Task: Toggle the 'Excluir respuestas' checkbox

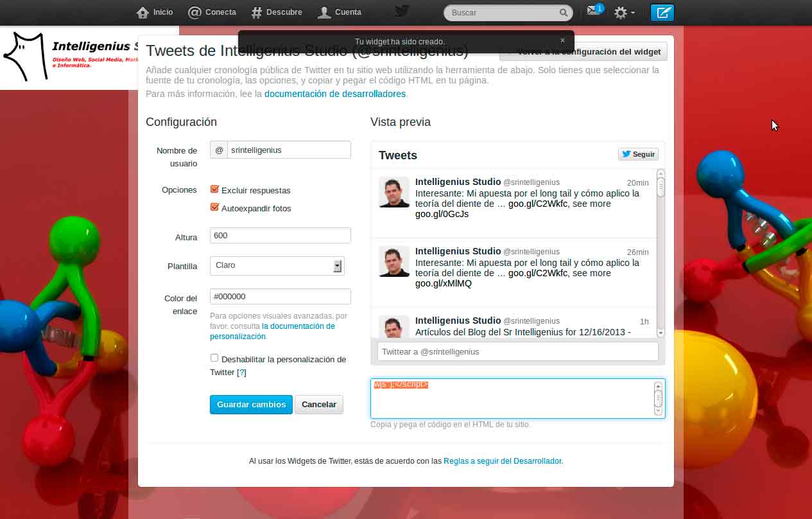Action: click(x=215, y=189)
